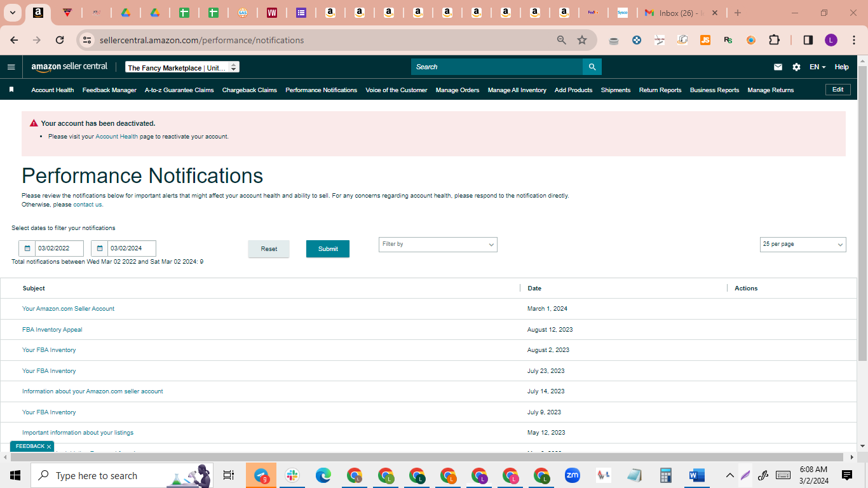
Task: Change the 25 per page dropdown
Action: [x=803, y=245]
